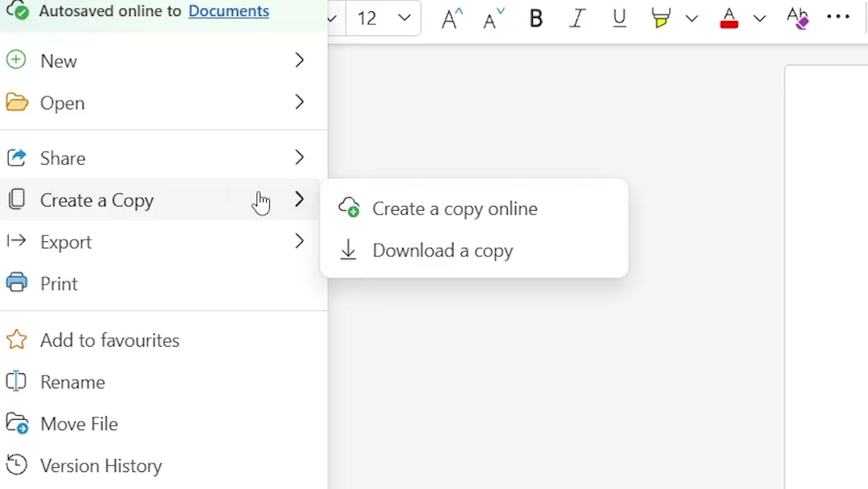Decrease font size with shrink icon
Screen dimensions: 868x489
pos(493,18)
